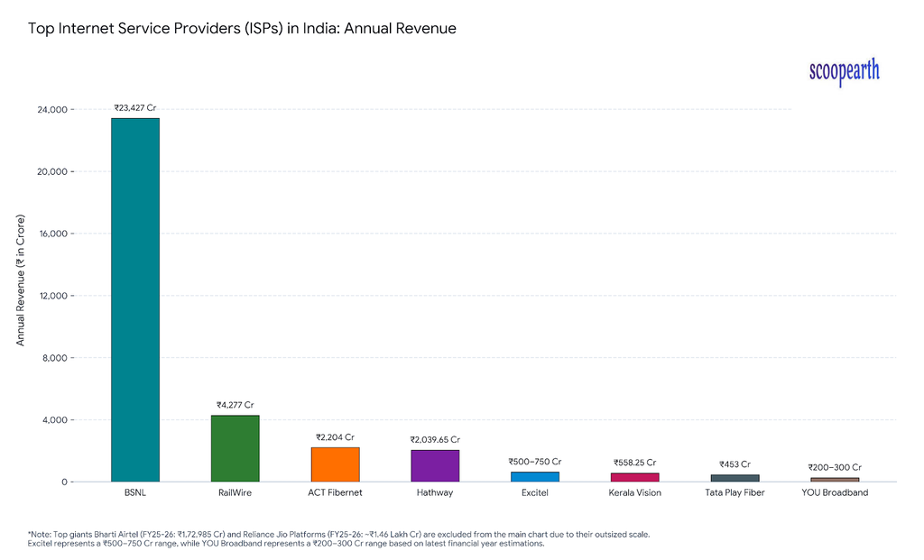The width and height of the screenshot is (924, 560).
Task: Click the Hathway axis label
Action: tap(435, 492)
